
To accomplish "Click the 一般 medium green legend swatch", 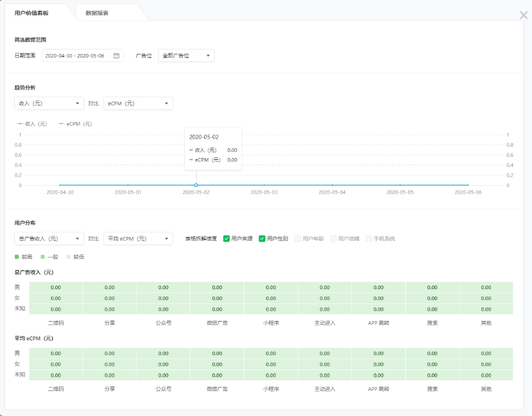I will pos(43,257).
